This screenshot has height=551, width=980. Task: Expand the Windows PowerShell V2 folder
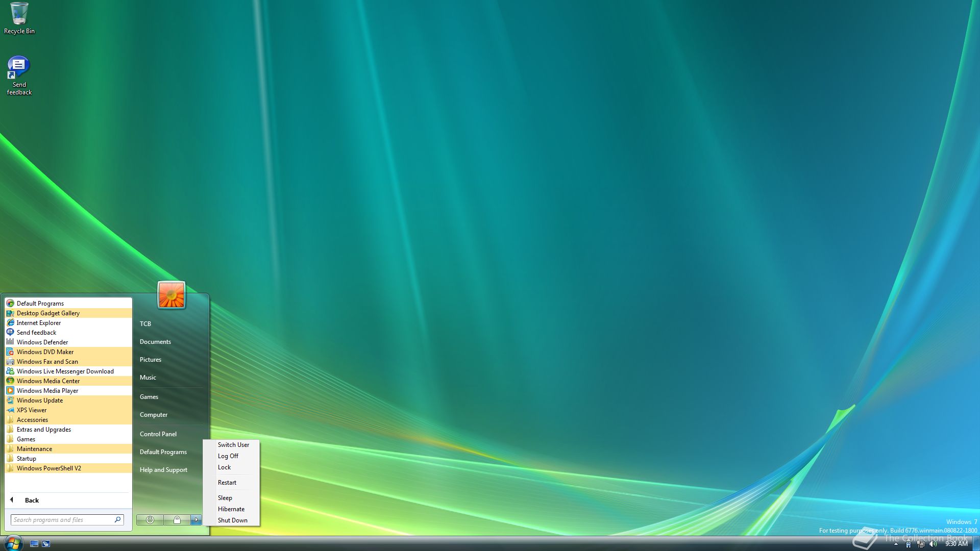click(68, 468)
